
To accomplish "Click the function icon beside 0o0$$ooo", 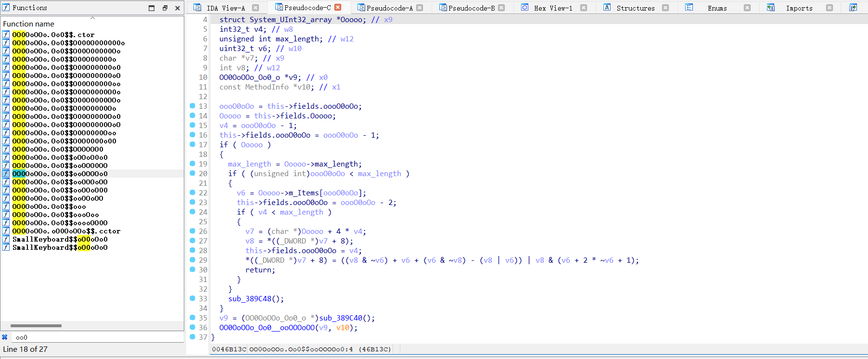I will (x=6, y=206).
